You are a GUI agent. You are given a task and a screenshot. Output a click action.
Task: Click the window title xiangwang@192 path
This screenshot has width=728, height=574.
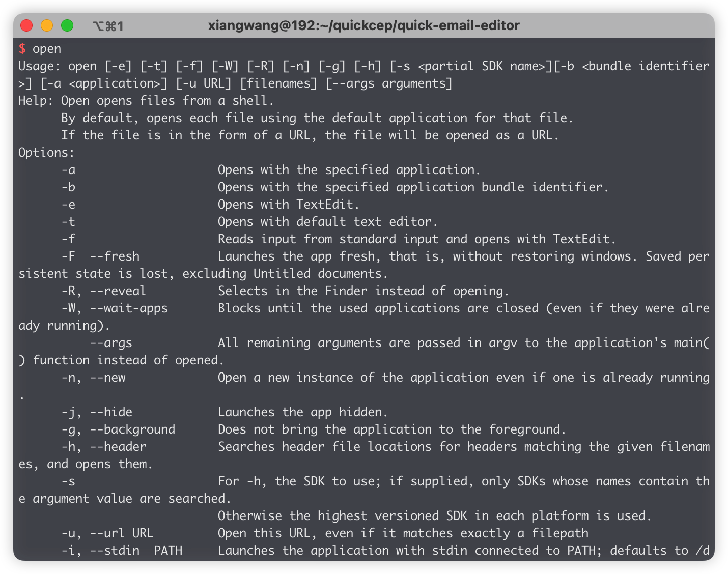[363, 25]
